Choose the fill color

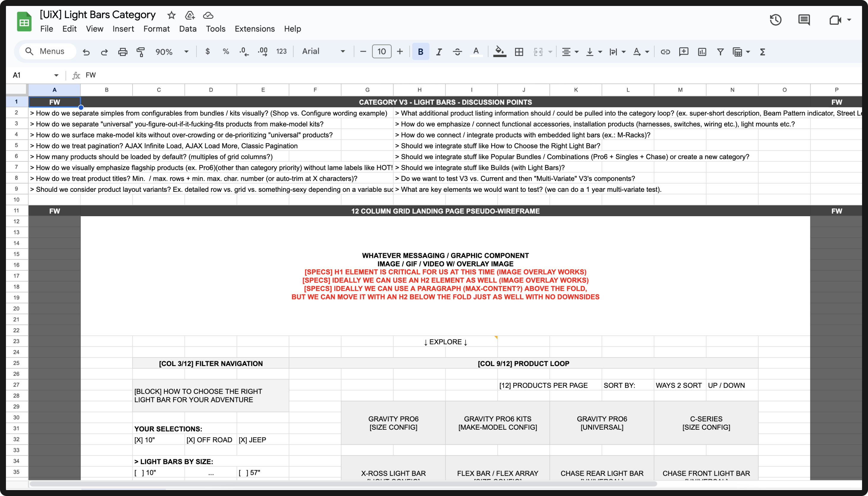click(500, 52)
